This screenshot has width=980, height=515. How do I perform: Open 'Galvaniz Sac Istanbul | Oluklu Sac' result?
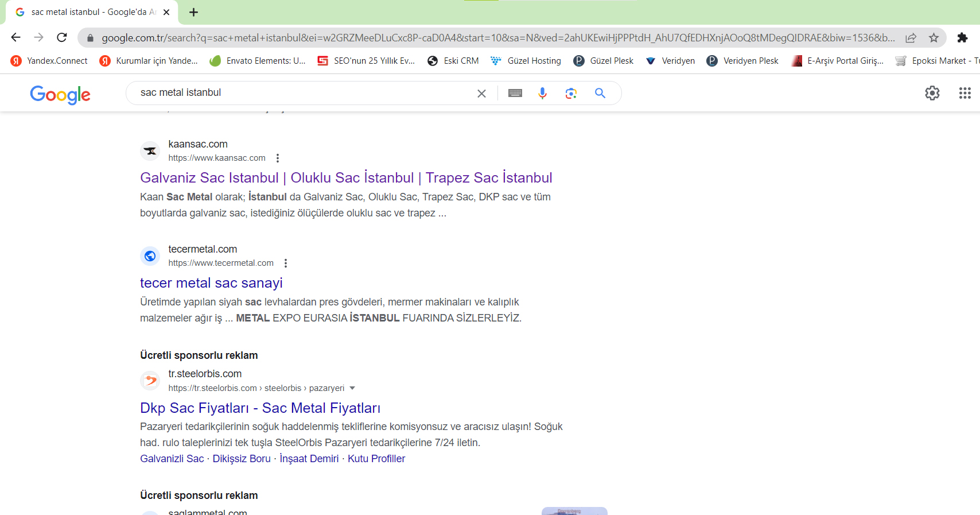click(346, 177)
